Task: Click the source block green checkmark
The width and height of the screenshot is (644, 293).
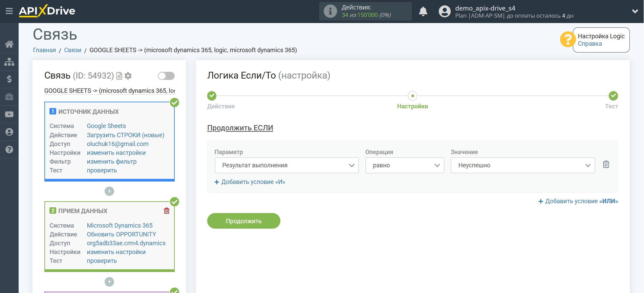Action: [174, 102]
